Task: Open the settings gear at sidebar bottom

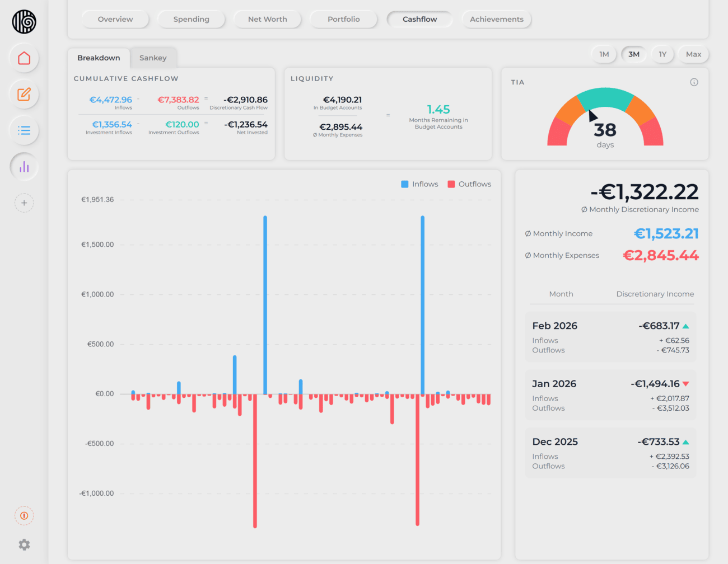Action: pos(24,544)
